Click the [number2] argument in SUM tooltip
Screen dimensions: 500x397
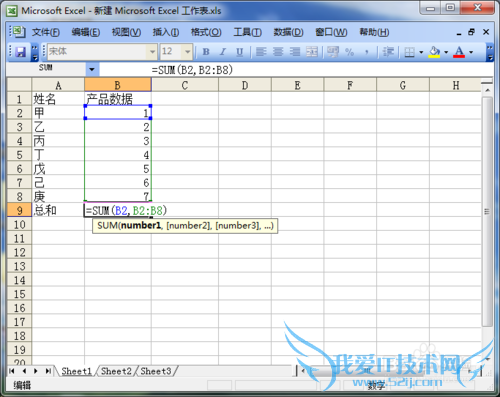coord(189,226)
